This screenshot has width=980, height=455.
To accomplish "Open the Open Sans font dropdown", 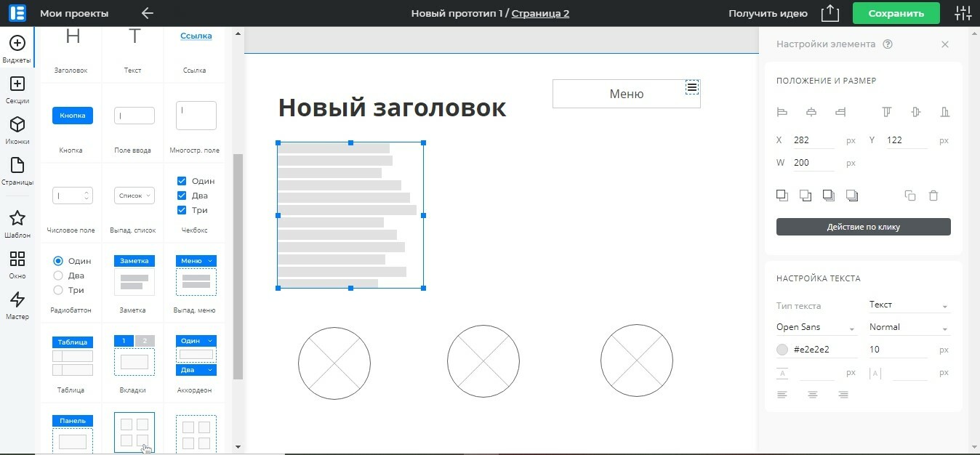I will click(819, 328).
